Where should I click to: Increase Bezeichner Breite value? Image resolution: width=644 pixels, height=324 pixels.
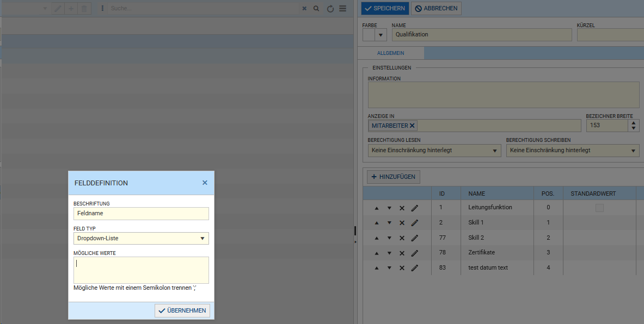point(634,123)
